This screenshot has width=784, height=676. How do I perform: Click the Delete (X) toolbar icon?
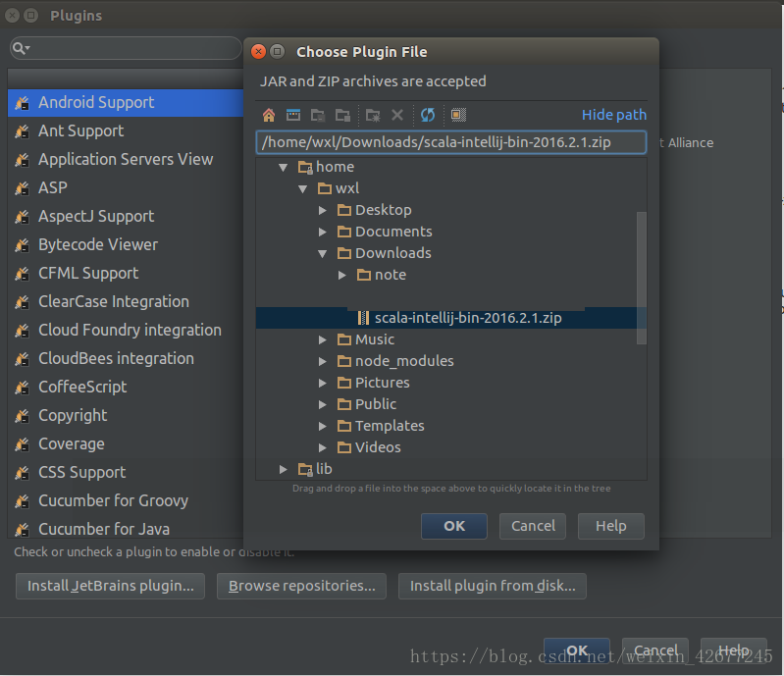click(x=397, y=116)
